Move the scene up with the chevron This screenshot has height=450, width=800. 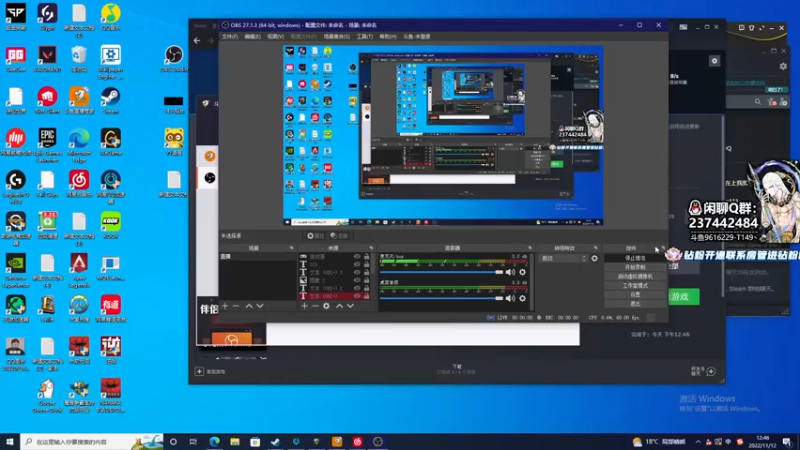249,306
